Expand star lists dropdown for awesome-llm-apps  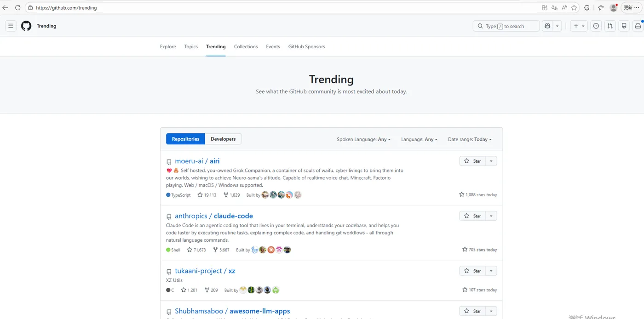tap(491, 311)
